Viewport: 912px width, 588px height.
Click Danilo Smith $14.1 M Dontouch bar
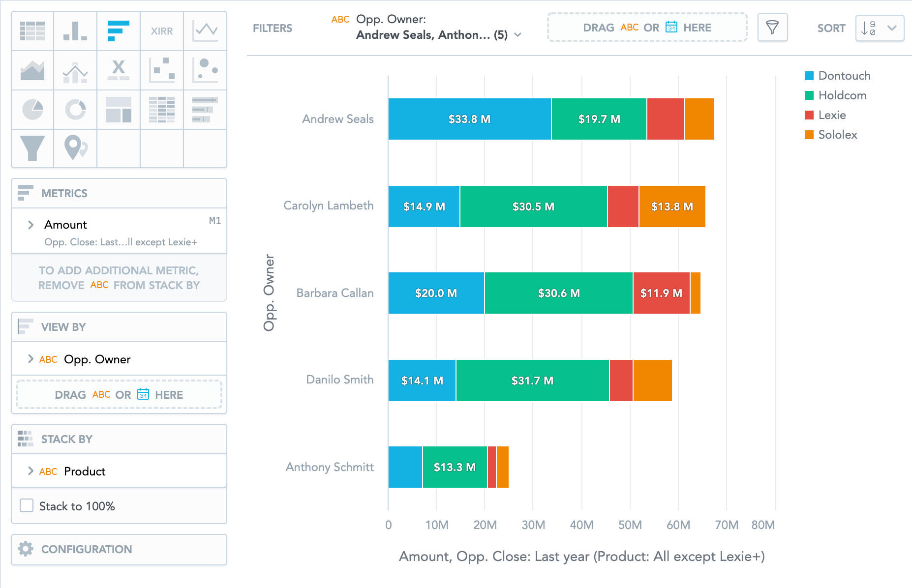click(422, 381)
